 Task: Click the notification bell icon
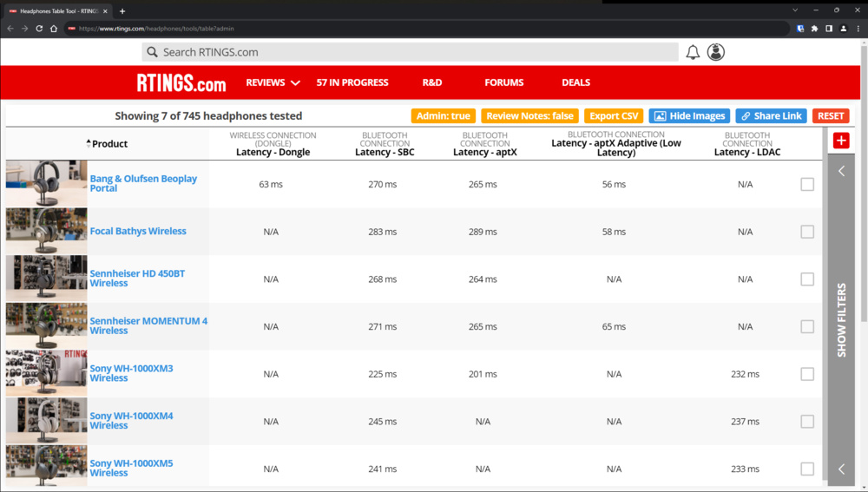pos(693,52)
